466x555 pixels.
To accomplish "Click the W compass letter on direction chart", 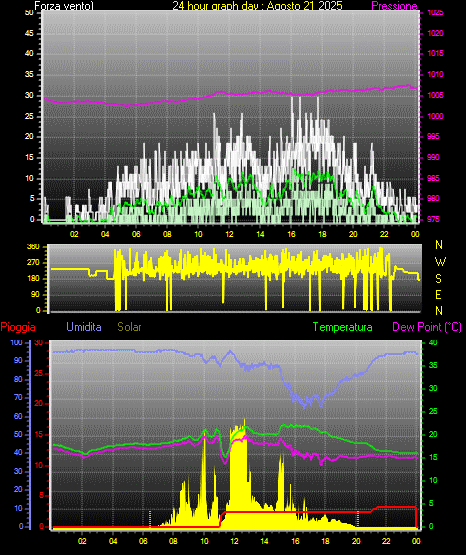I will [440, 262].
